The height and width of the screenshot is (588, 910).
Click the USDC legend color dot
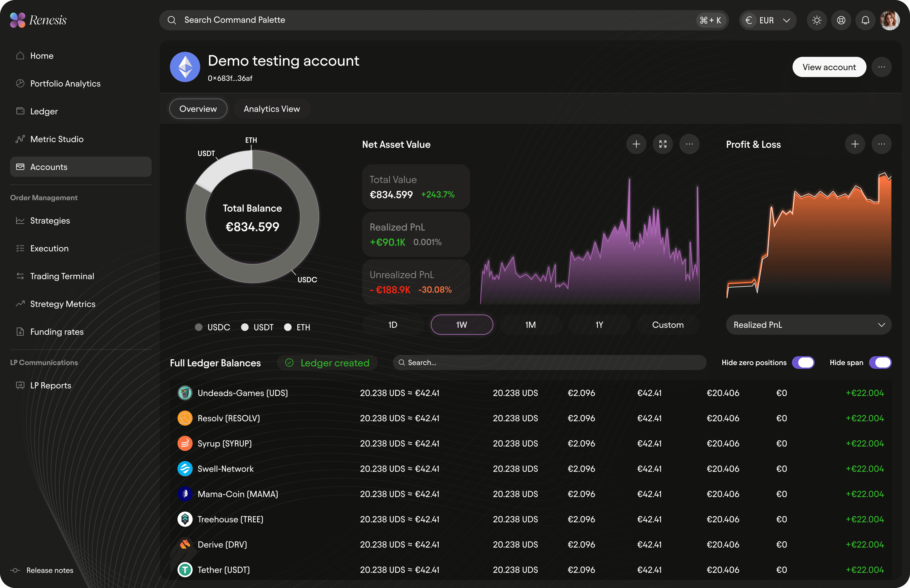click(x=199, y=327)
